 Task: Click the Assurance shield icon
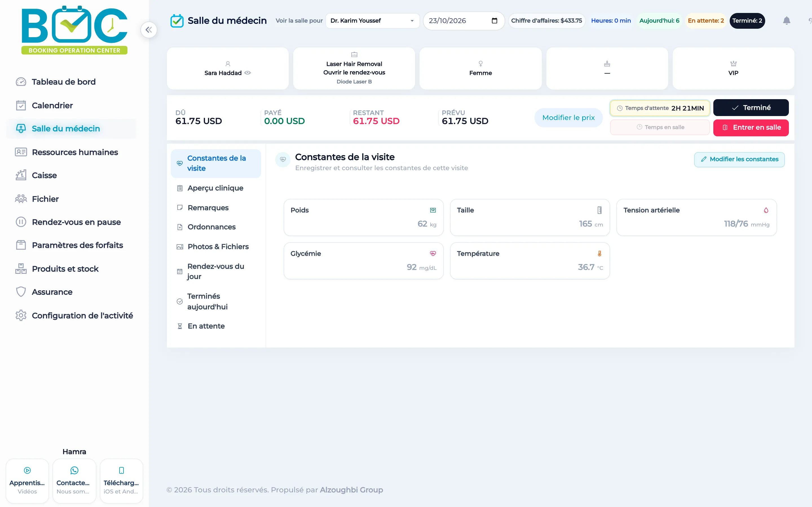(x=21, y=292)
